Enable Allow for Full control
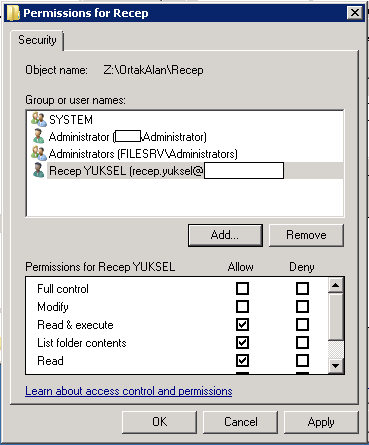This screenshot has width=369, height=445. (x=242, y=288)
